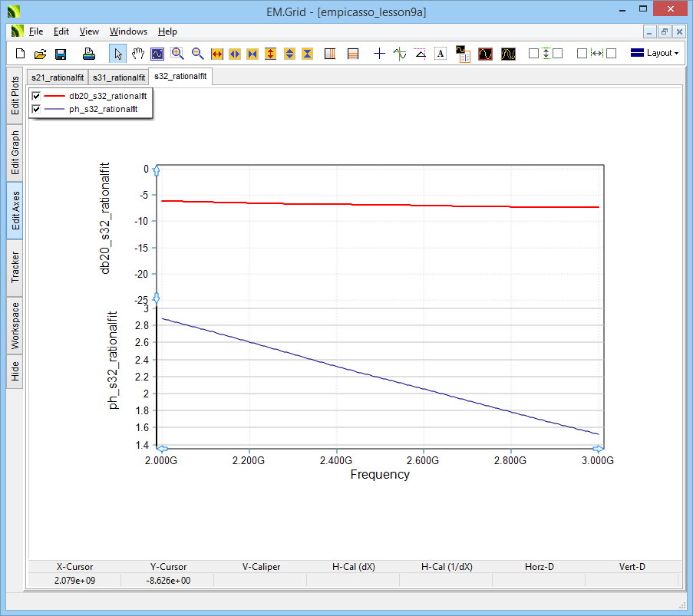The width and height of the screenshot is (693, 616).
Task: Switch to the s31_rationalfit tab
Action: click(119, 77)
